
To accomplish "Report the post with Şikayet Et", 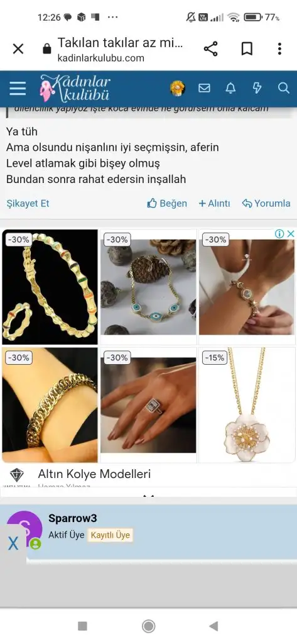I will (x=28, y=203).
